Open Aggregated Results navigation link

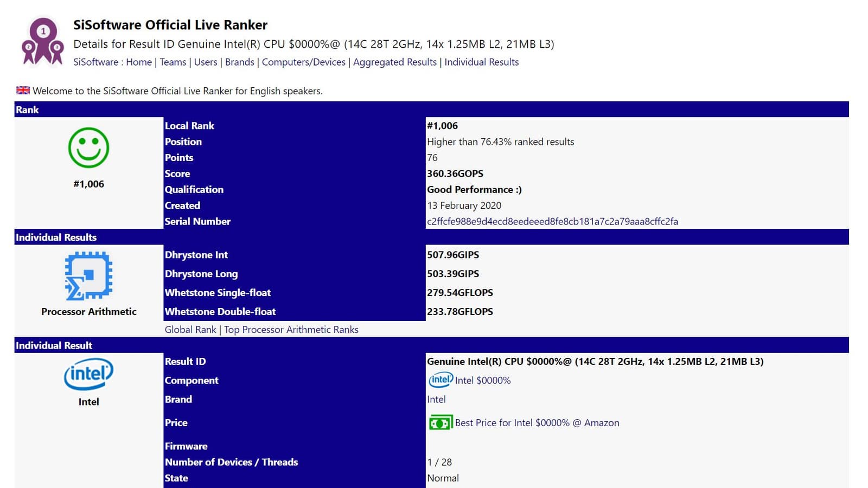pyautogui.click(x=395, y=62)
